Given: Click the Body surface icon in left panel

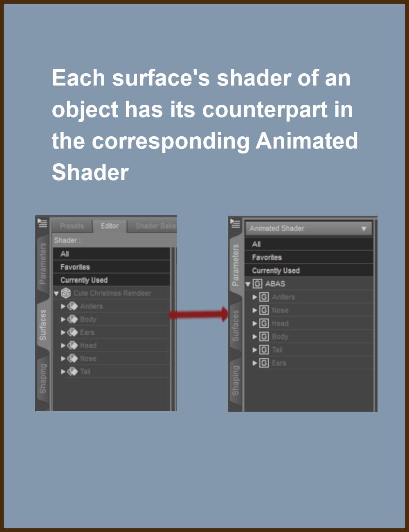Looking at the screenshot, I should point(72,319).
